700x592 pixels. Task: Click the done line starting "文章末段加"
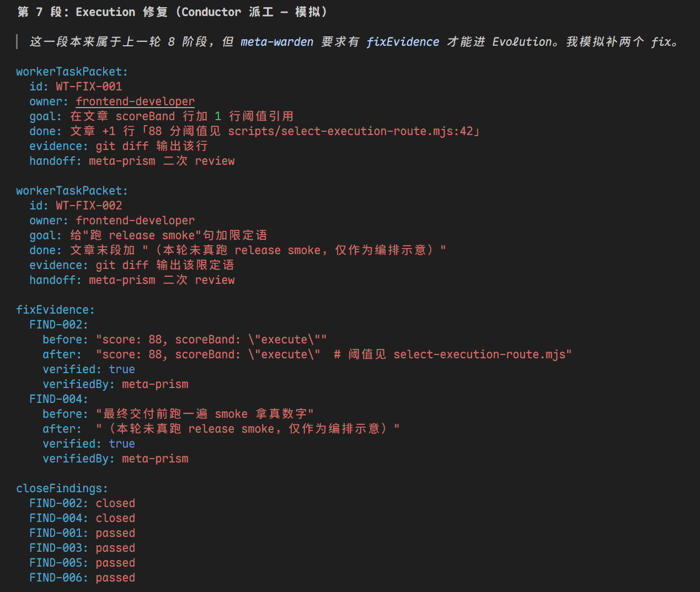pyautogui.click(x=238, y=250)
